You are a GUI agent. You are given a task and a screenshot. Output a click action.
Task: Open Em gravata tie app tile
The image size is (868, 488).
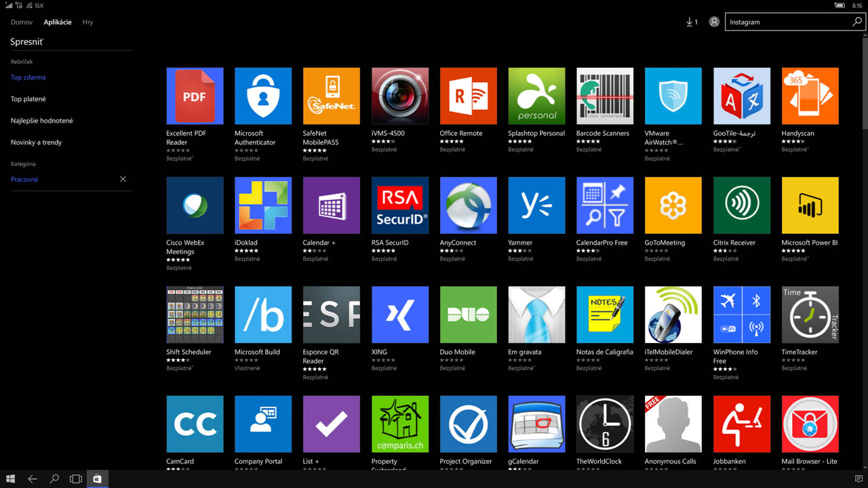(536, 314)
